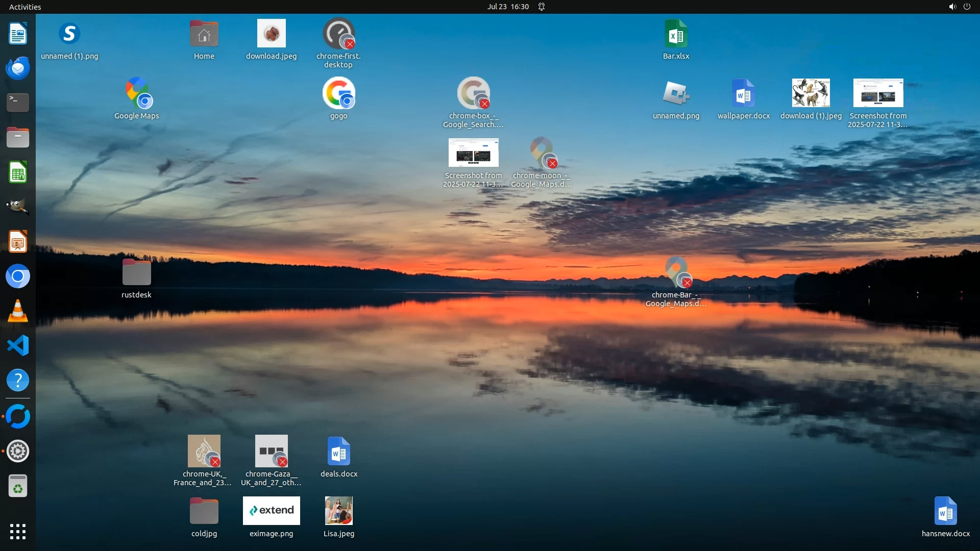Launch VLC media player from dock
Viewport: 980px width, 551px height.
[x=18, y=311]
